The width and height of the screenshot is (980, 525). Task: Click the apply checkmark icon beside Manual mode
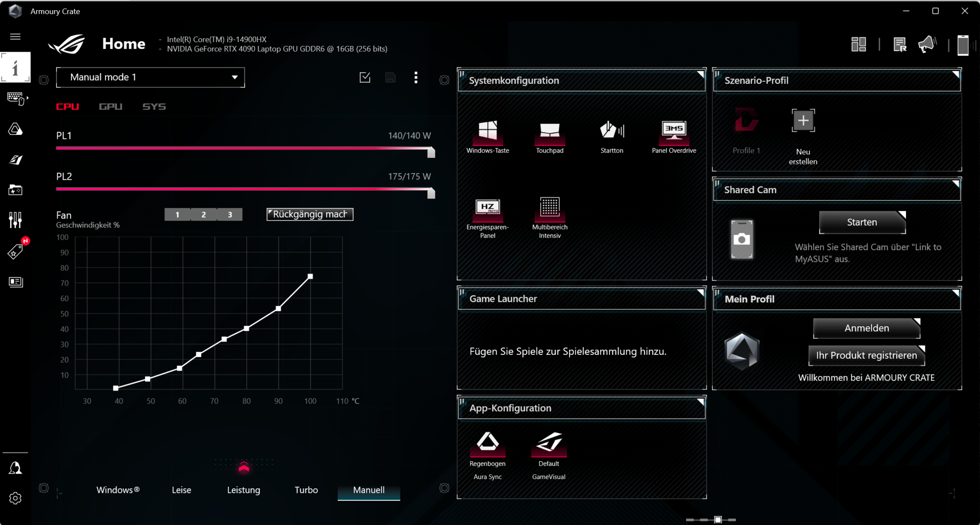click(x=365, y=77)
